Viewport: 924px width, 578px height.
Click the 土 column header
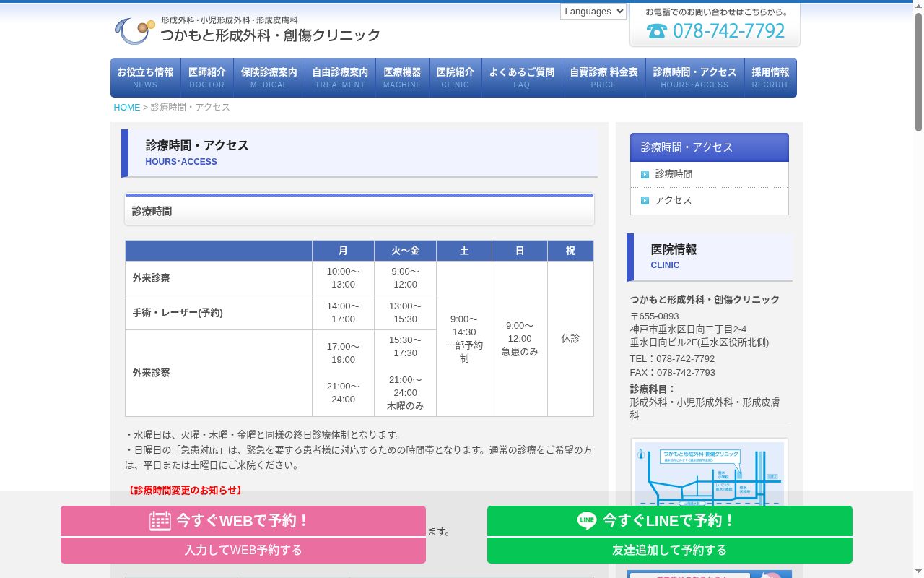(464, 251)
